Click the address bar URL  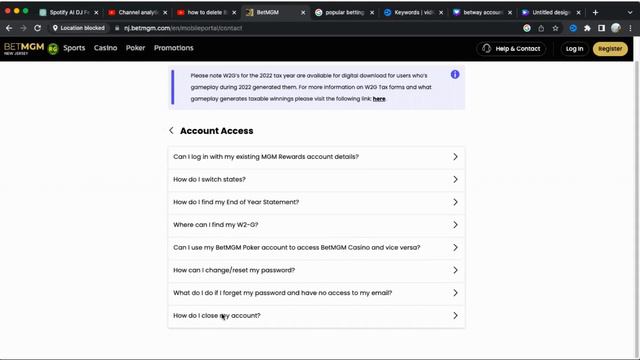pos(183,28)
